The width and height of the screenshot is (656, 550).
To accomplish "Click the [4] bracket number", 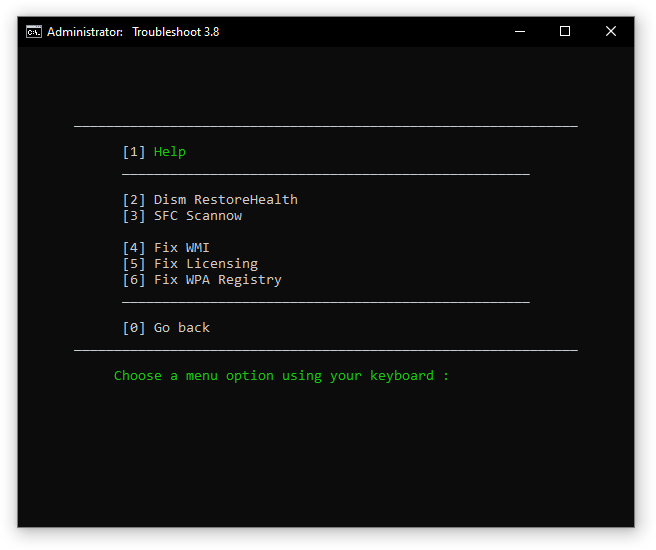I will (x=134, y=248).
